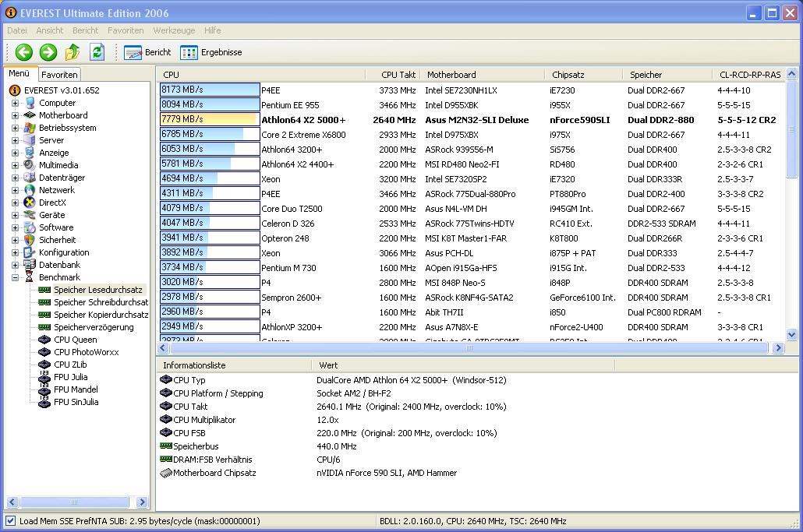Open the Favoriten menu
Screen dimensions: 803x532
point(126,30)
